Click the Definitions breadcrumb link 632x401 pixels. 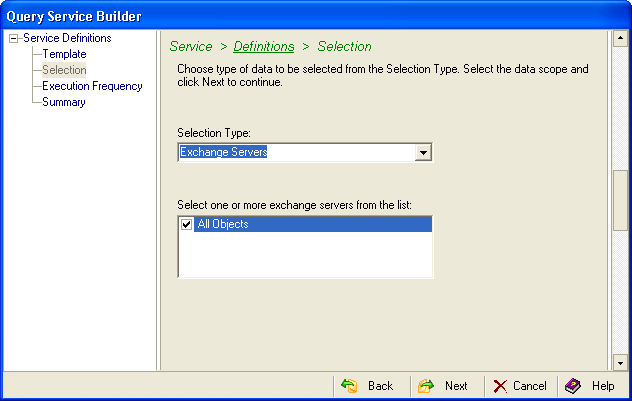point(264,46)
